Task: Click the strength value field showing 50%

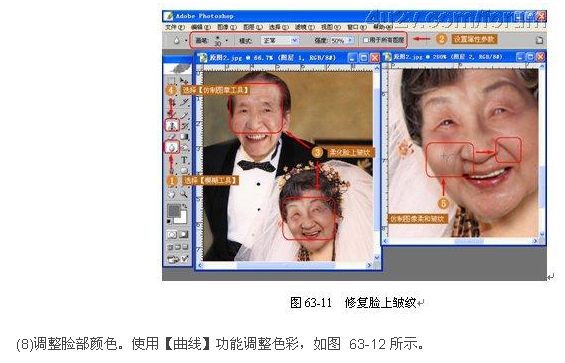Action: point(338,40)
